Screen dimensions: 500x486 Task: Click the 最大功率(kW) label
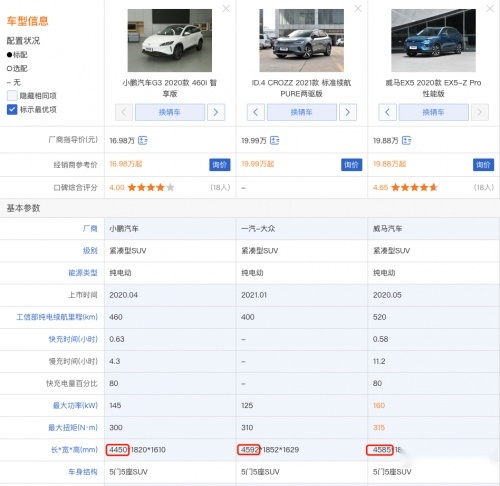click(x=75, y=405)
